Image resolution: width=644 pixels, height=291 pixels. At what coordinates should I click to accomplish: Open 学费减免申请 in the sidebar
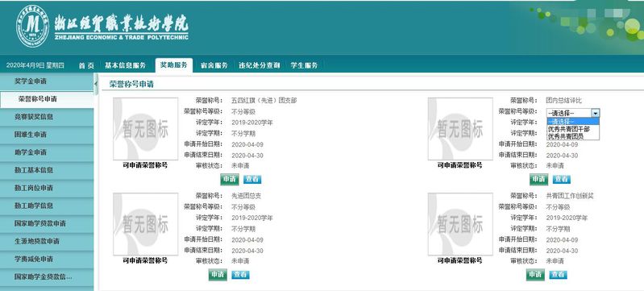47,259
